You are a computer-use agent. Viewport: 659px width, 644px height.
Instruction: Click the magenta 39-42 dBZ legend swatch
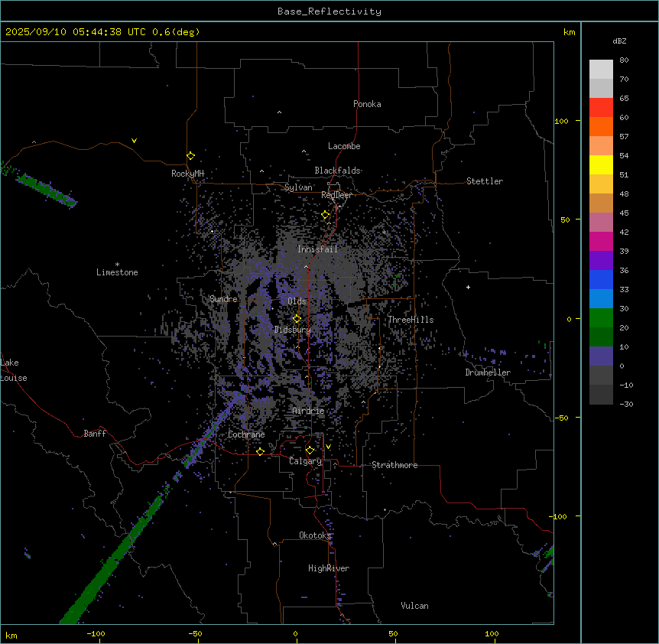601,241
